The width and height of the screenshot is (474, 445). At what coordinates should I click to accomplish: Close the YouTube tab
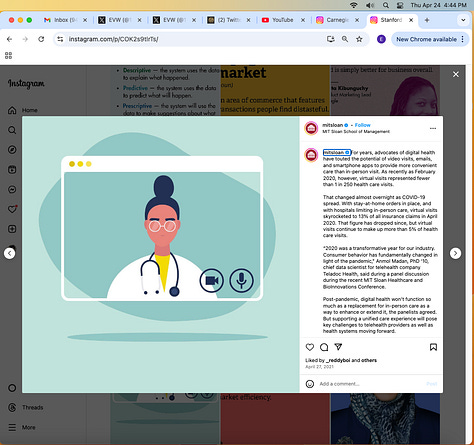point(303,20)
